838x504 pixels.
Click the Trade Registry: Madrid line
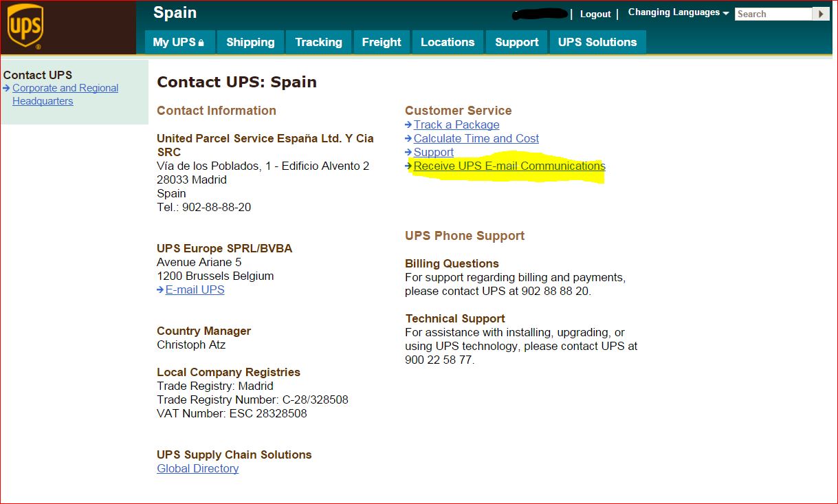pyautogui.click(x=215, y=386)
